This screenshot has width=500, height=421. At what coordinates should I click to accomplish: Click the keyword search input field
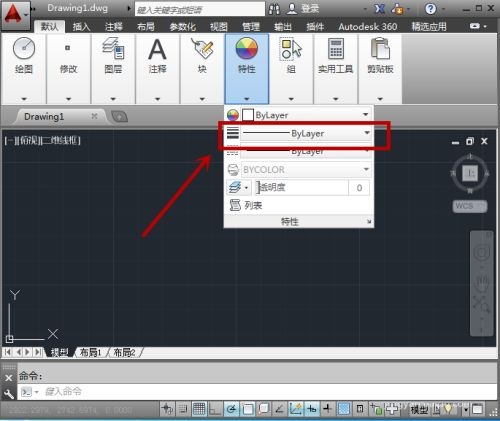click(200, 9)
